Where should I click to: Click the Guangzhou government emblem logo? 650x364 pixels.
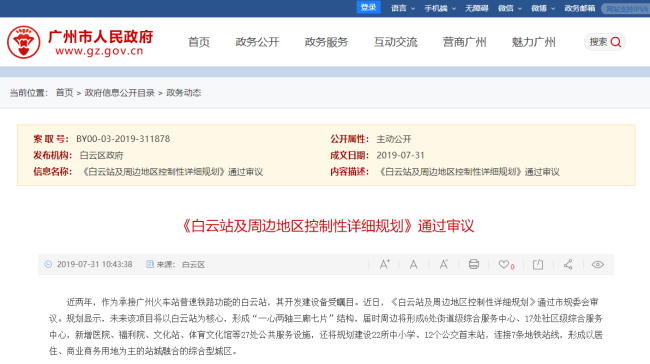click(x=24, y=42)
